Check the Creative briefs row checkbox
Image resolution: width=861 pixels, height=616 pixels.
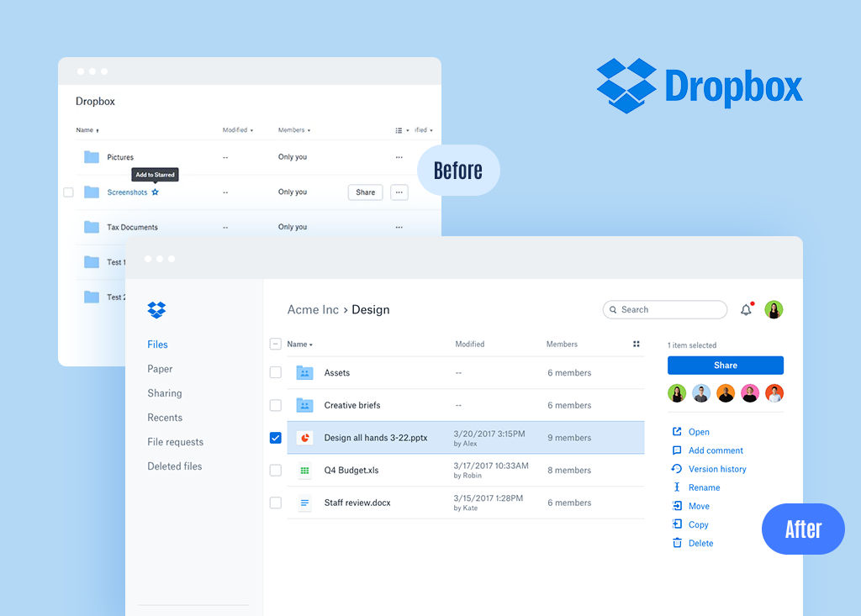(x=276, y=405)
